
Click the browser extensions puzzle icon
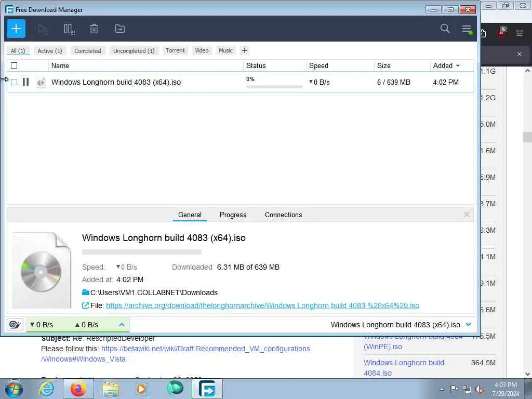click(x=483, y=33)
